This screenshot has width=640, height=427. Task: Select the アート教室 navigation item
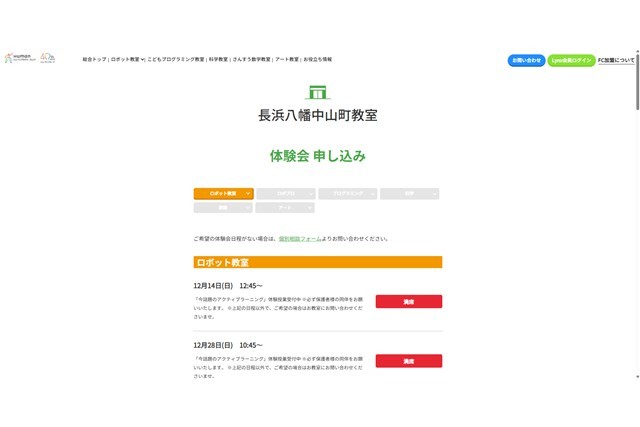coord(287,60)
